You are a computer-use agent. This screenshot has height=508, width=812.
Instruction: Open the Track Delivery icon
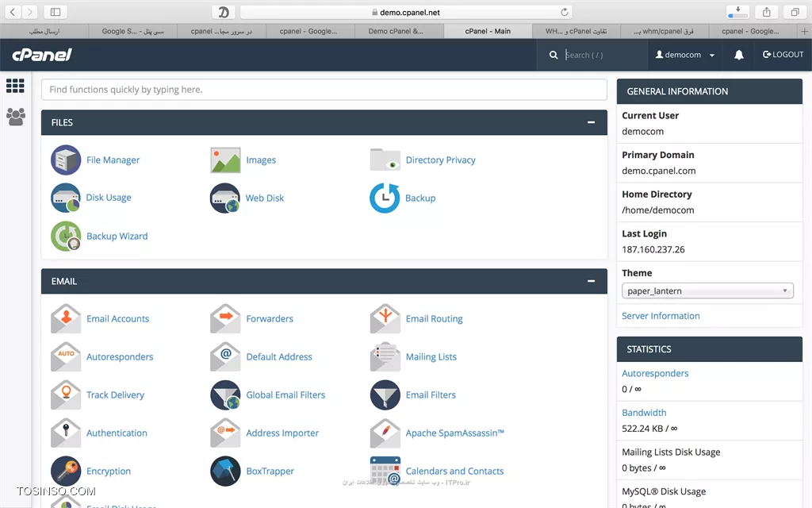66,395
